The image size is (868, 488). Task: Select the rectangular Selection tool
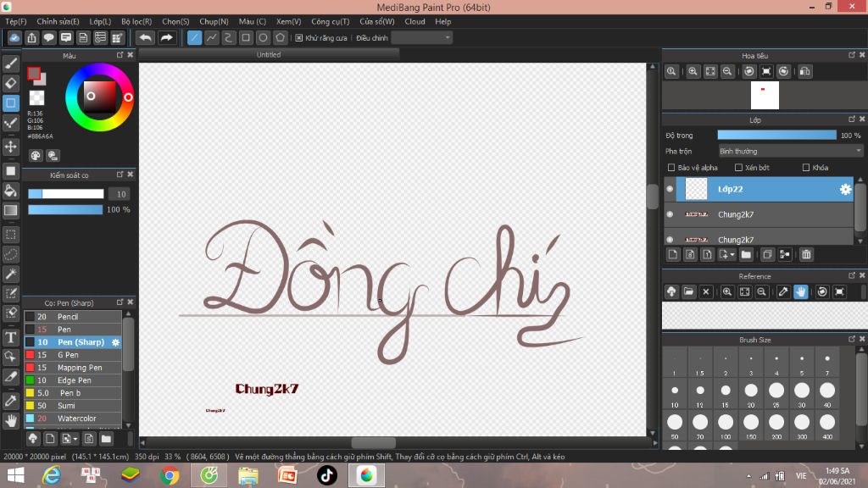[x=10, y=235]
